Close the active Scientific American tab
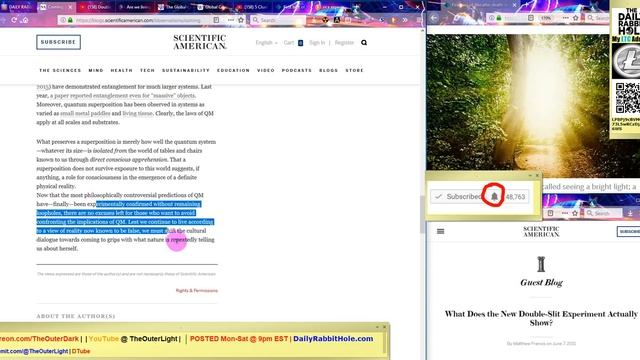This screenshot has height=360, width=640. click(70, 7)
